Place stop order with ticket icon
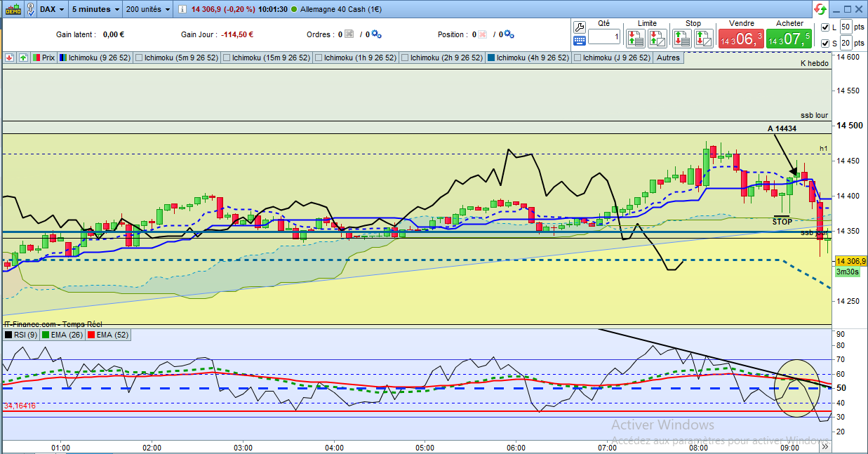Image resolution: width=868 pixels, height=454 pixels. coord(703,38)
